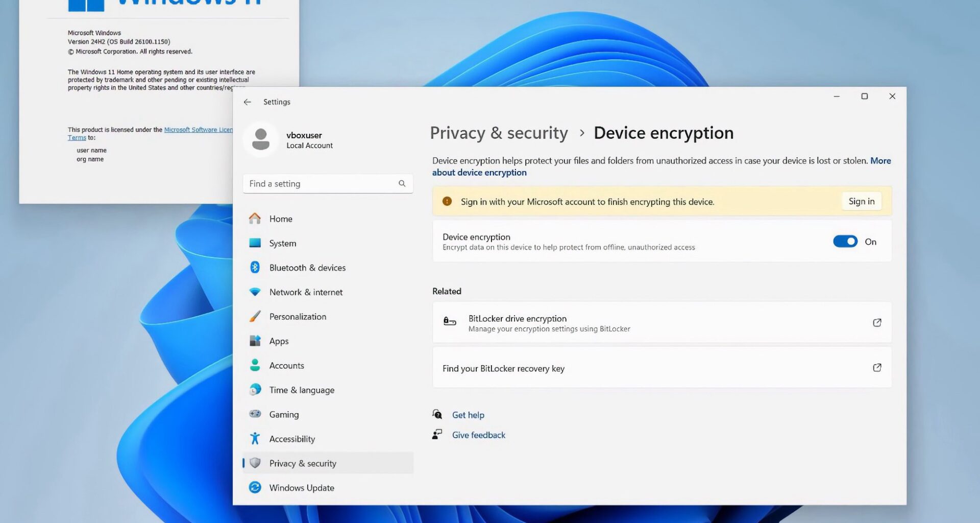Select the Windows Update icon

click(x=255, y=487)
